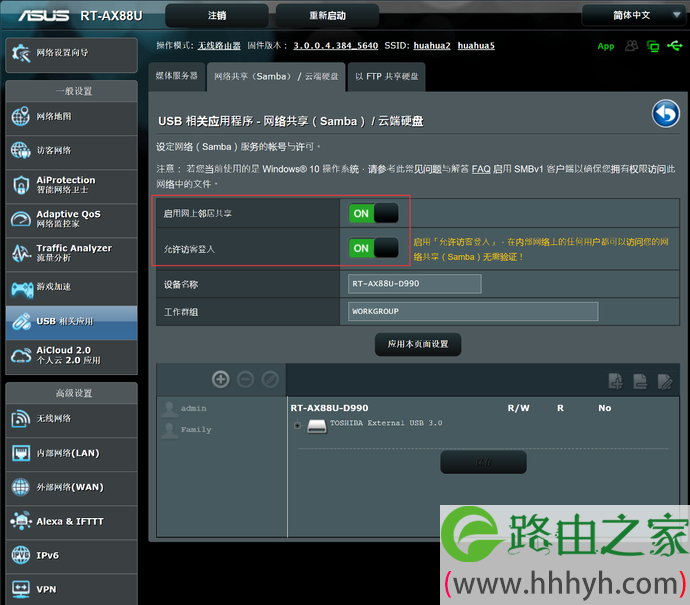Click the add folder icon
The image size is (690, 605).
tap(615, 381)
